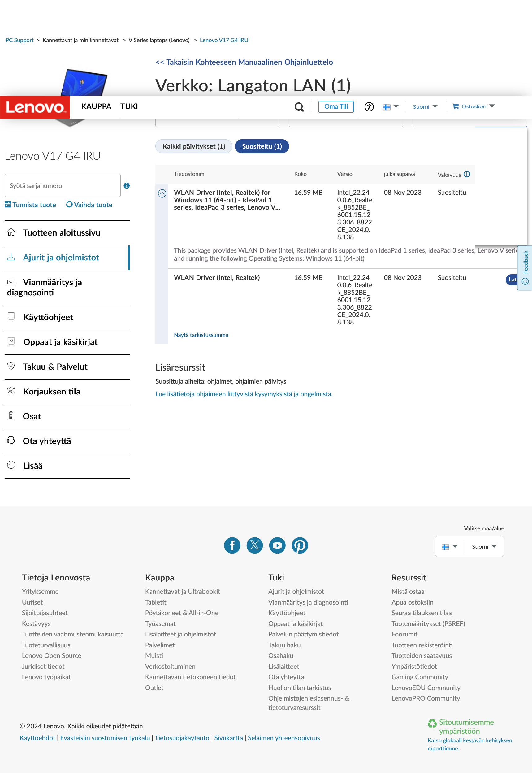Click the Lenovo V17 G4 IRU breadcrumb
Viewport: 532px width, 773px height.
point(224,40)
